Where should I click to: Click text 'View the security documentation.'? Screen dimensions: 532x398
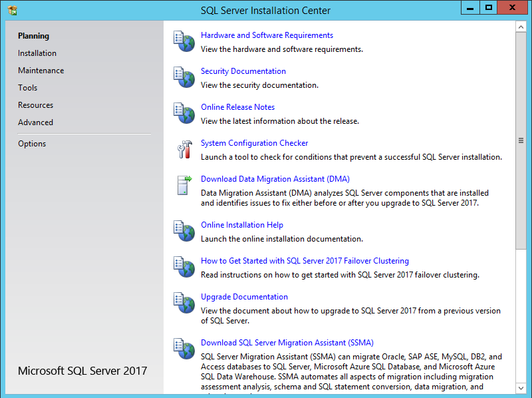259,86
